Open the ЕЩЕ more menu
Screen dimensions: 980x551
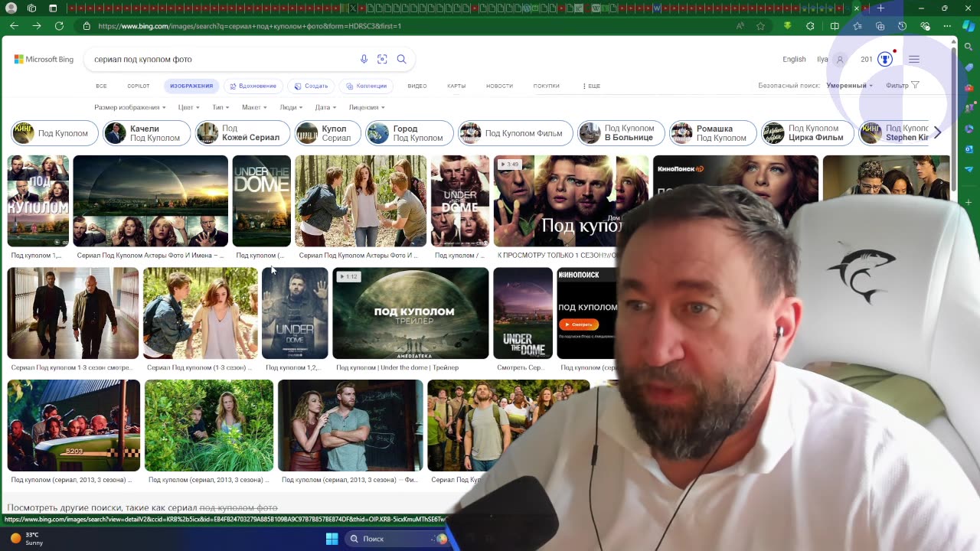pyautogui.click(x=591, y=86)
